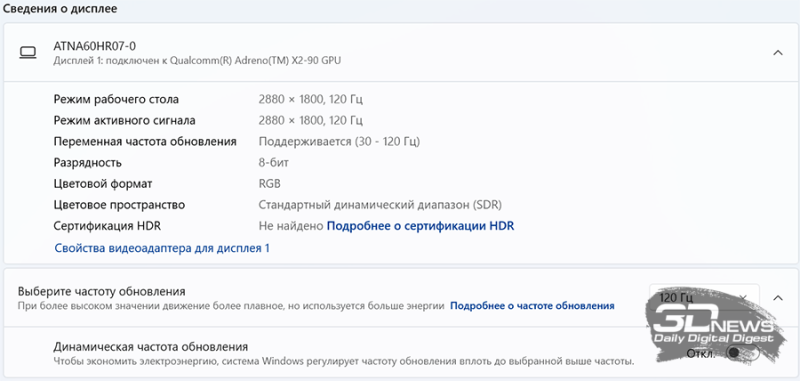This screenshot has width=800, height=381.
Task: Click the Поддерживается (30 - 120 Гц) value
Action: click(x=339, y=142)
